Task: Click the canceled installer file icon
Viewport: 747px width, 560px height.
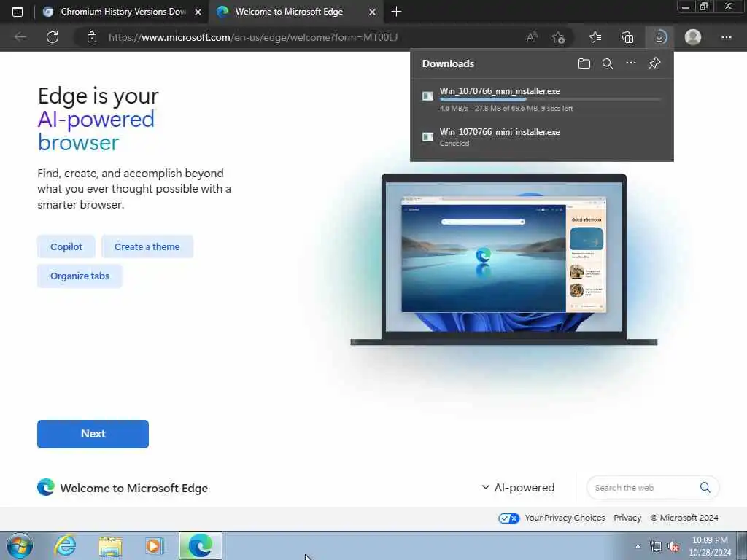Action: click(x=427, y=137)
